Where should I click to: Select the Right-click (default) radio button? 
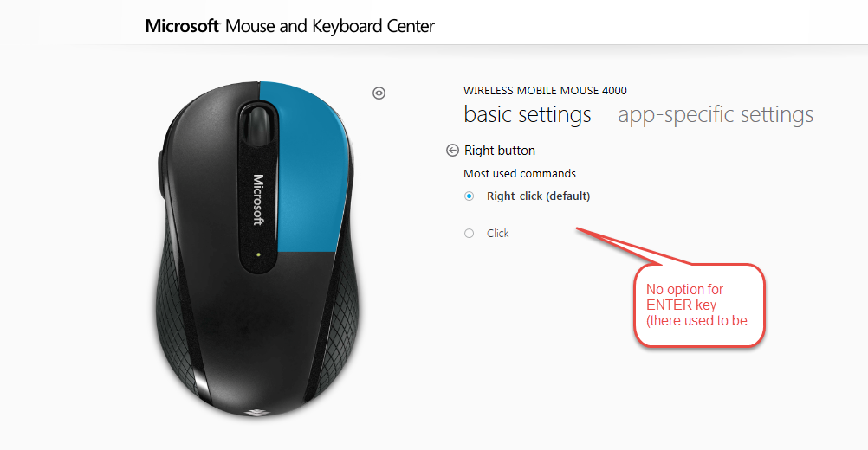point(469,196)
